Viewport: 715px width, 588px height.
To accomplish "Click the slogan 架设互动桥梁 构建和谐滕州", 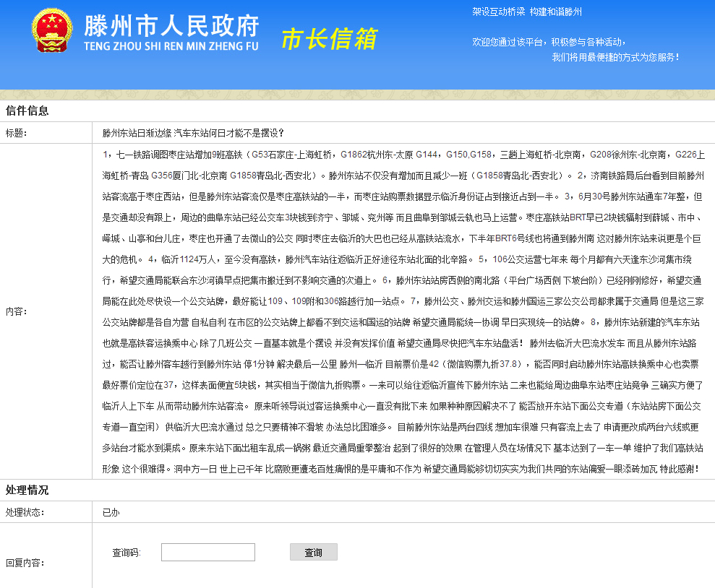I will coord(527,12).
